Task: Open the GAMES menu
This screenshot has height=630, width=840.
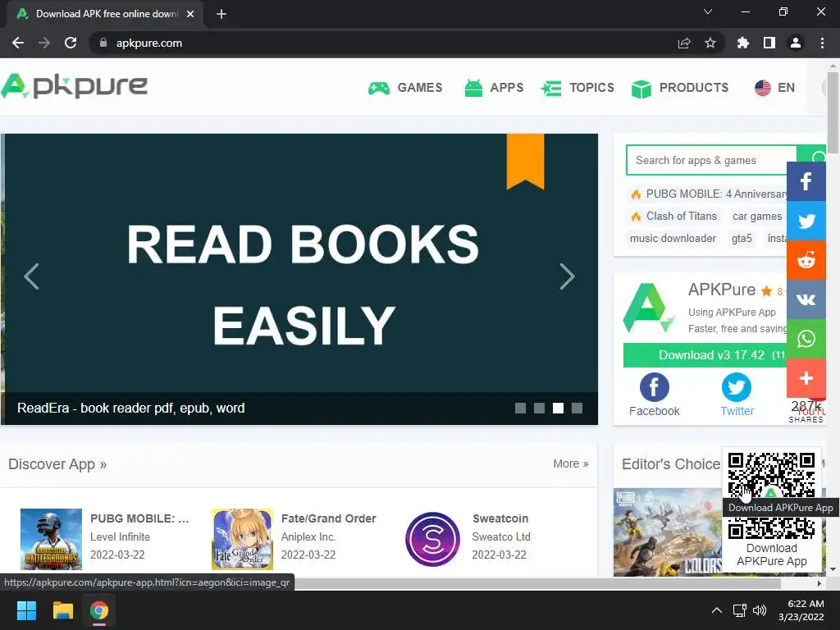Action: coord(405,88)
